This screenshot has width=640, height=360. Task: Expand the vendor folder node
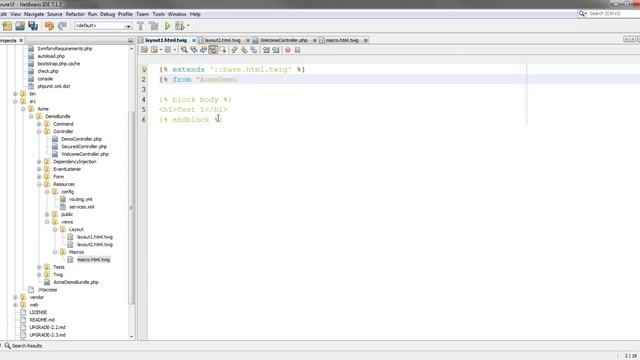coord(16,297)
